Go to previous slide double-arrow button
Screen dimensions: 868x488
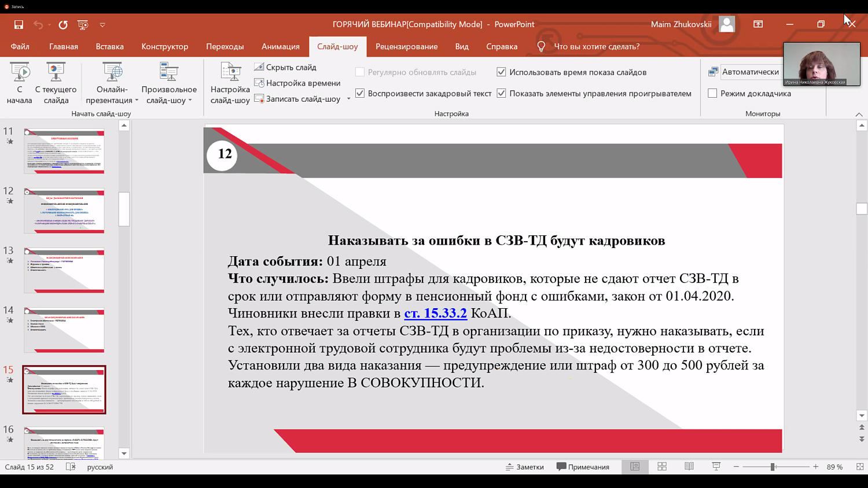point(862,427)
